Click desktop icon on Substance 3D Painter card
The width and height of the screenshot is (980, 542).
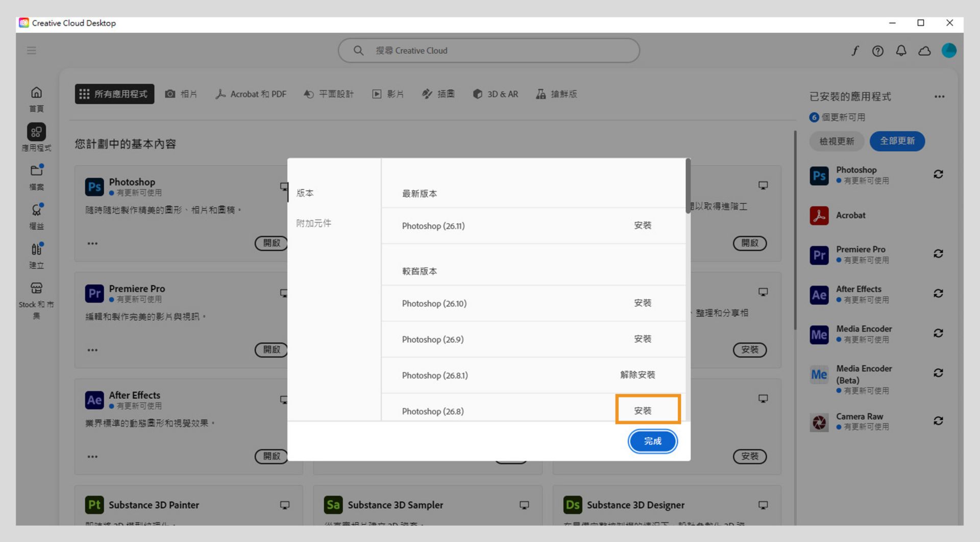click(285, 505)
